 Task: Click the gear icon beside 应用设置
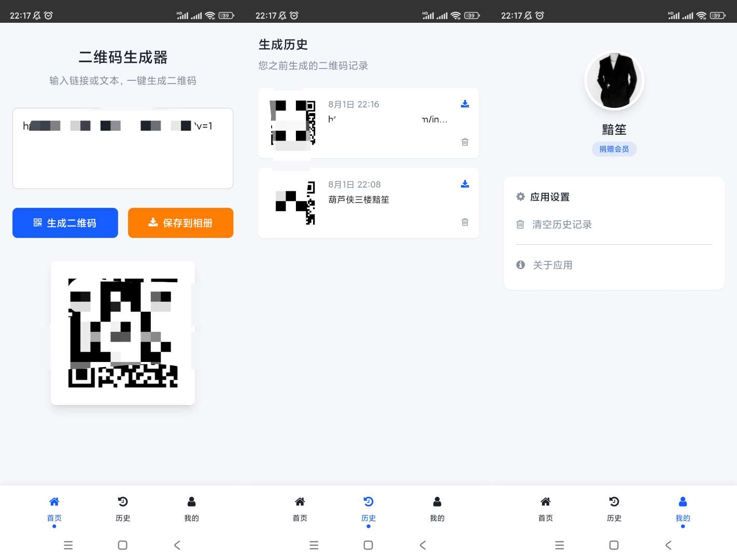[x=520, y=197]
